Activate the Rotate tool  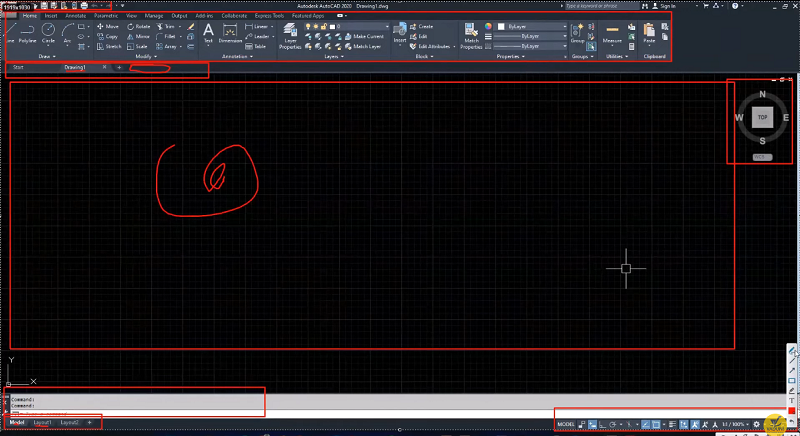pyautogui.click(x=139, y=27)
